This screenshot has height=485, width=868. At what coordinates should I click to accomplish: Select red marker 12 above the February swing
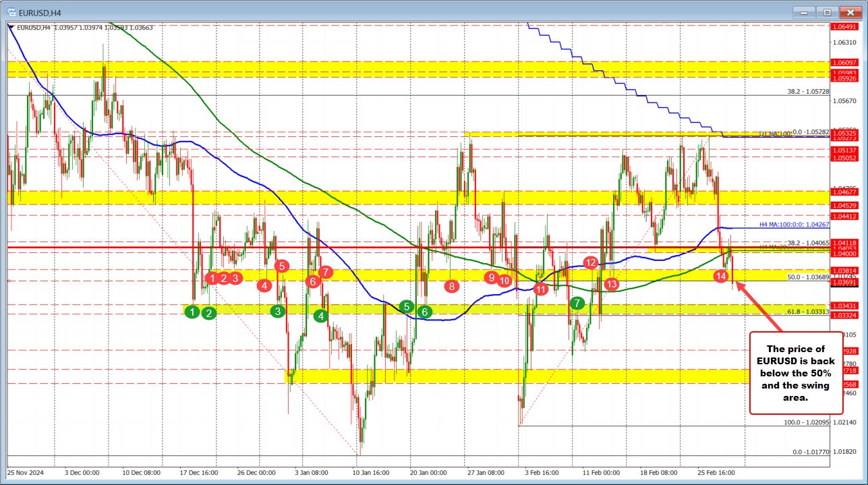592,263
